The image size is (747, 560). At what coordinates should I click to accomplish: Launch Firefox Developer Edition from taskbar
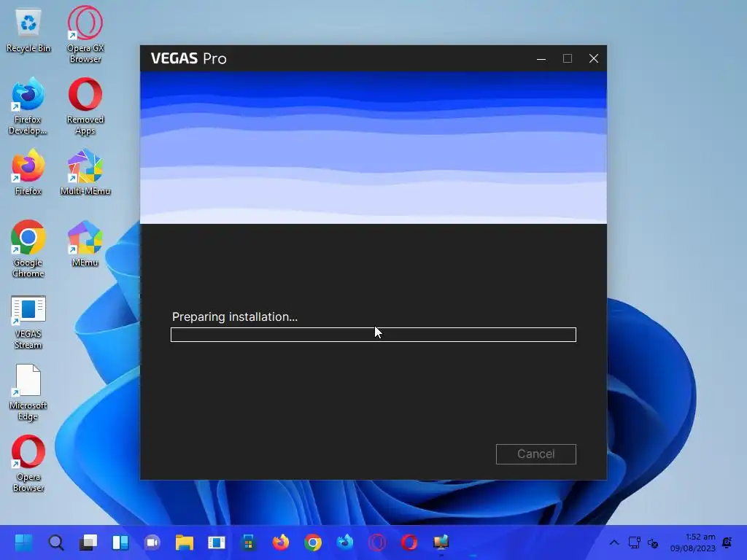point(345,542)
